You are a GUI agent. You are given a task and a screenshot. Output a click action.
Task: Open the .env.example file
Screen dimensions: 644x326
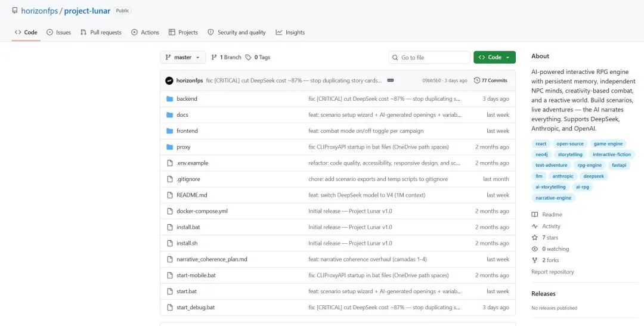click(192, 163)
